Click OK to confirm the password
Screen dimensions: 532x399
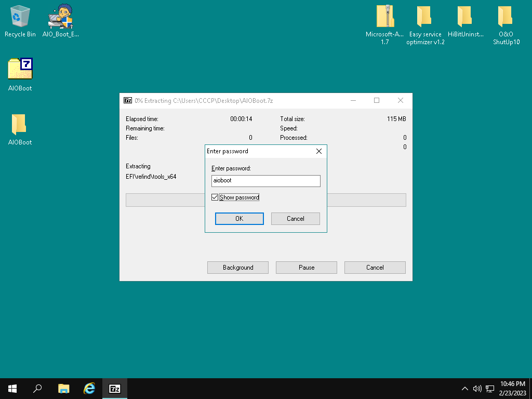click(x=239, y=219)
